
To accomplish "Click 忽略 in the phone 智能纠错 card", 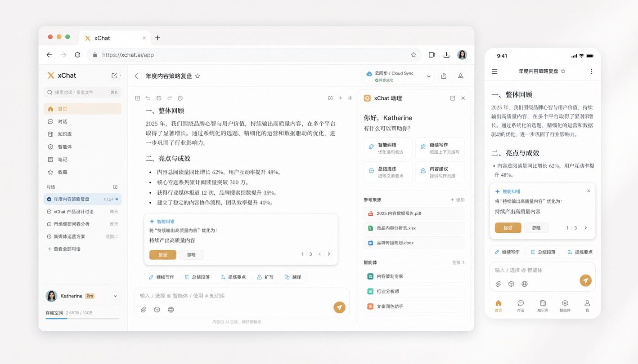I will pyautogui.click(x=536, y=228).
